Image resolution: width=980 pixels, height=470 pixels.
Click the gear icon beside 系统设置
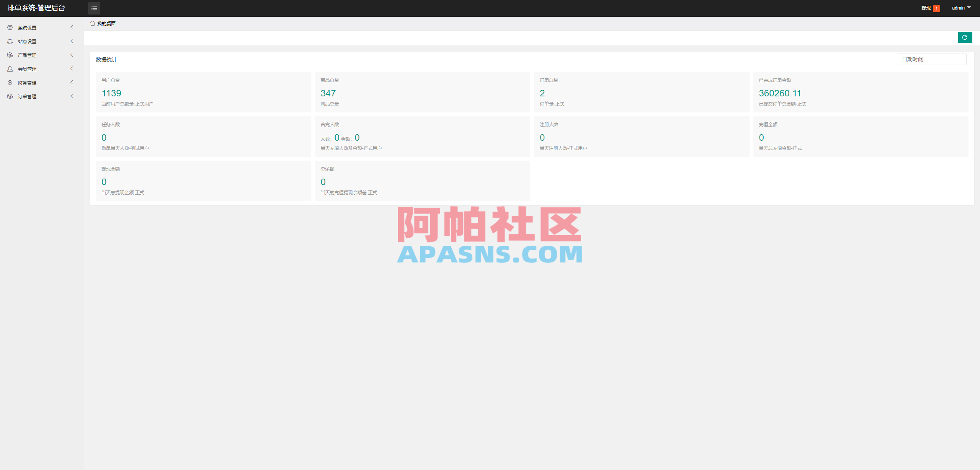[10, 27]
